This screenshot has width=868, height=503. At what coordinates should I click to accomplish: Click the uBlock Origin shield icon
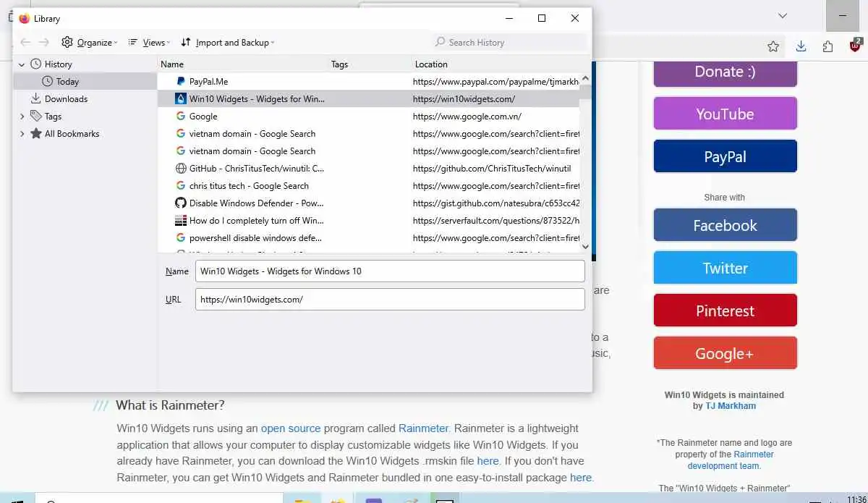pos(854,46)
